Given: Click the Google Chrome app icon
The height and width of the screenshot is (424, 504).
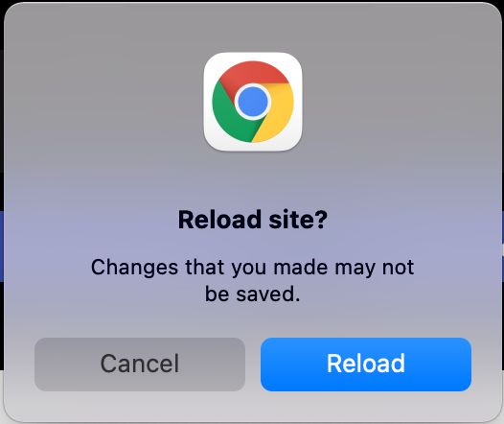Looking at the screenshot, I should (x=253, y=102).
